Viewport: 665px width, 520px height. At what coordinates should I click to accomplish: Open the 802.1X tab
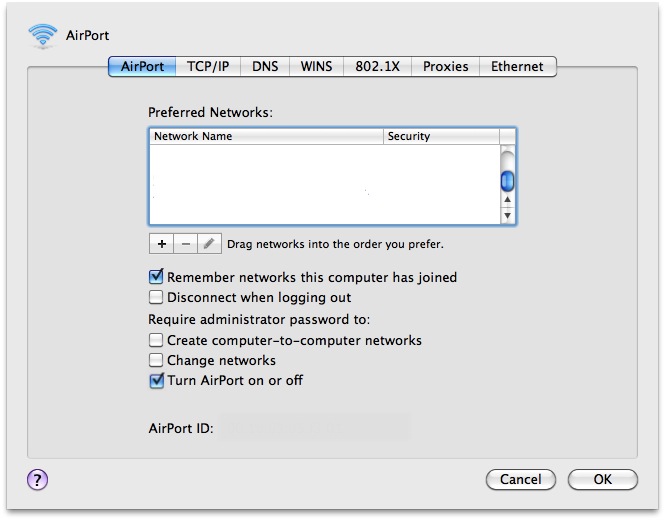[377, 67]
